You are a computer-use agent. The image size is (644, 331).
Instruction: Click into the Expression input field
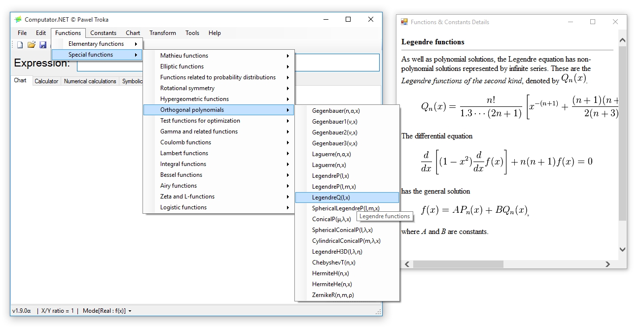pyautogui.click(x=228, y=63)
